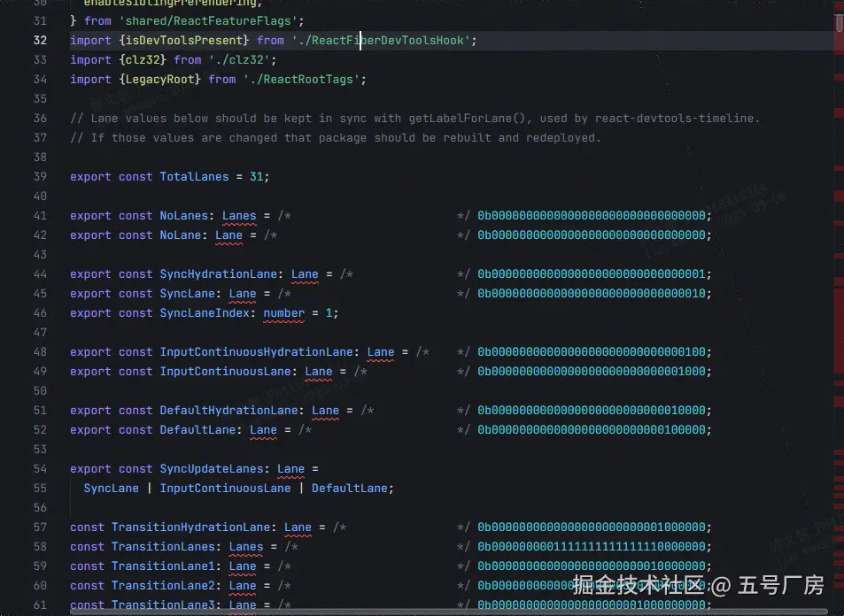Click SyncLane operand on line 55

coord(112,488)
